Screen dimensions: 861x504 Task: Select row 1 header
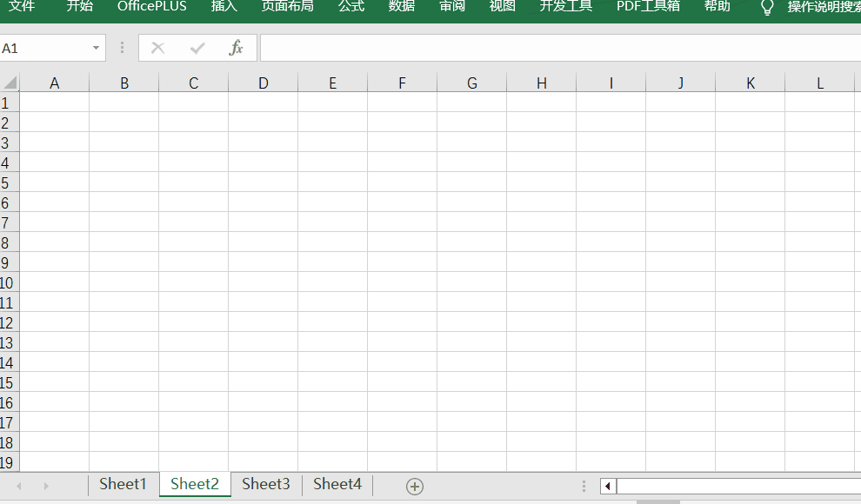10,103
